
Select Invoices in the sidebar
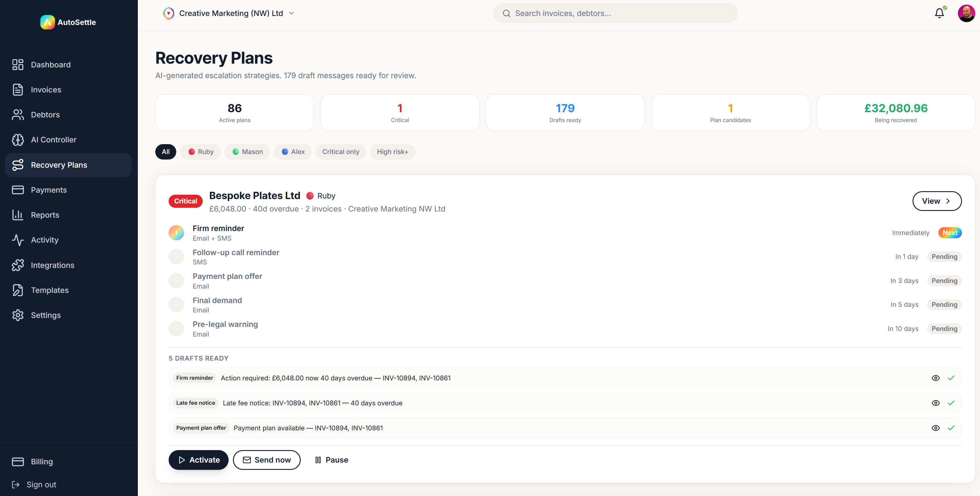pyautogui.click(x=46, y=89)
